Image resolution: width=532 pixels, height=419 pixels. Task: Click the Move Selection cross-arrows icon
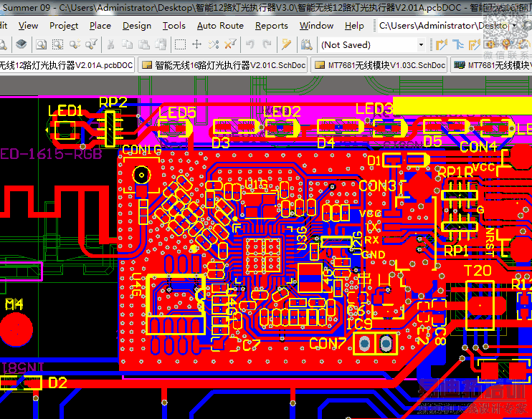[x=196, y=44]
